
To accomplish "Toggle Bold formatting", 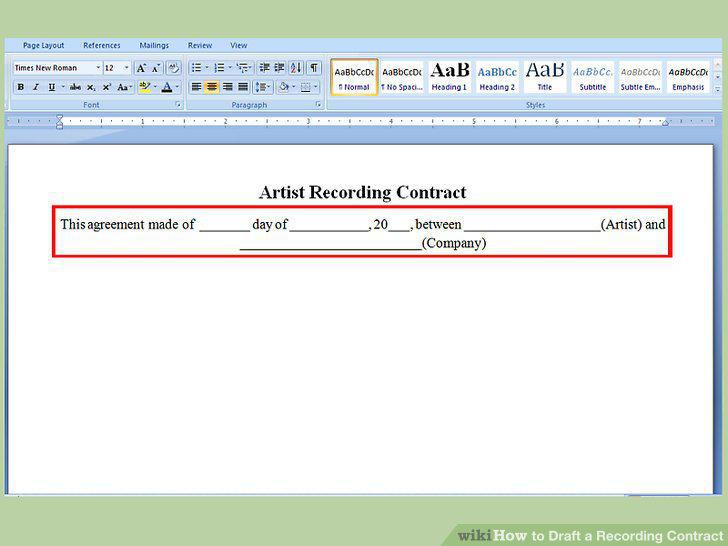I will tap(20, 87).
